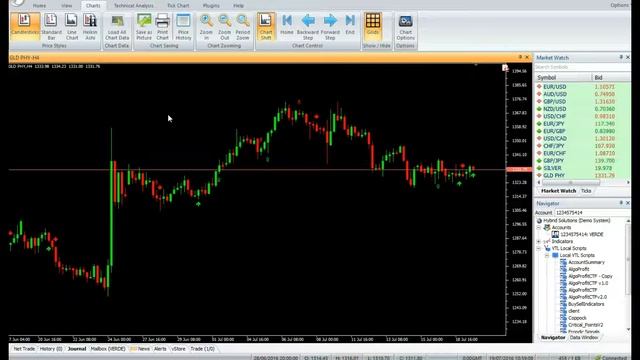Switch to Standard Bar price style
The height and width of the screenshot is (360, 640).
(51, 26)
